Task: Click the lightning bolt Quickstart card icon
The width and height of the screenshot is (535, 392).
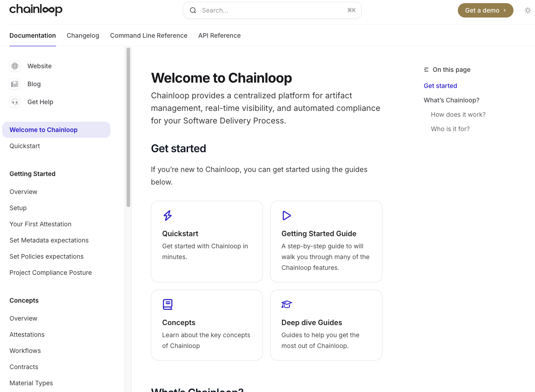Action: pyautogui.click(x=167, y=216)
